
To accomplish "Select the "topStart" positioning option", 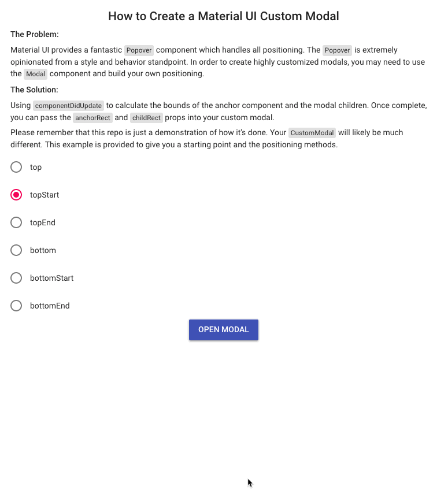I will pos(16,195).
